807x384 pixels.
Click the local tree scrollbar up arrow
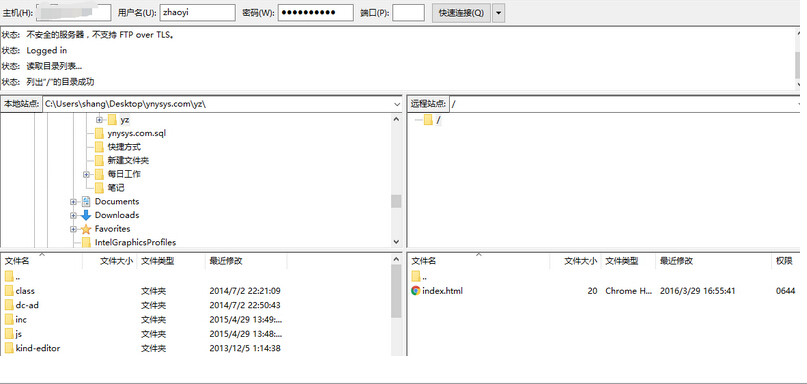[x=396, y=119]
